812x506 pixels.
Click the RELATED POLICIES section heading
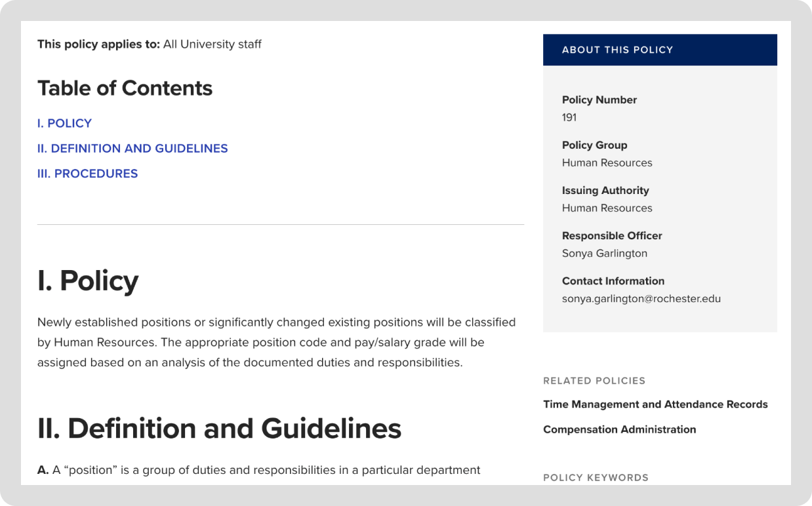coord(594,381)
